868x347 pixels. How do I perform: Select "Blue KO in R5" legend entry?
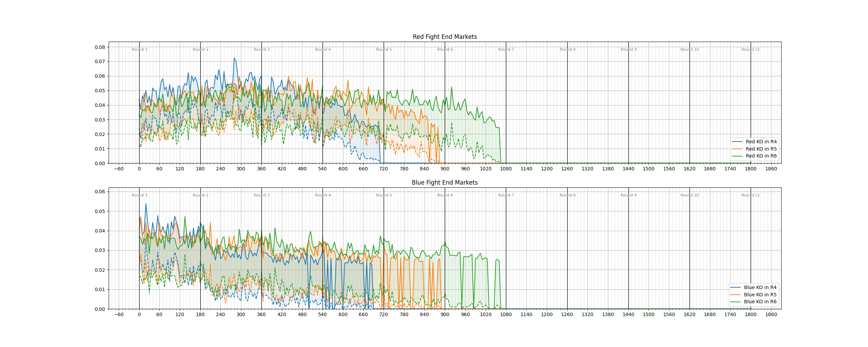click(x=760, y=295)
